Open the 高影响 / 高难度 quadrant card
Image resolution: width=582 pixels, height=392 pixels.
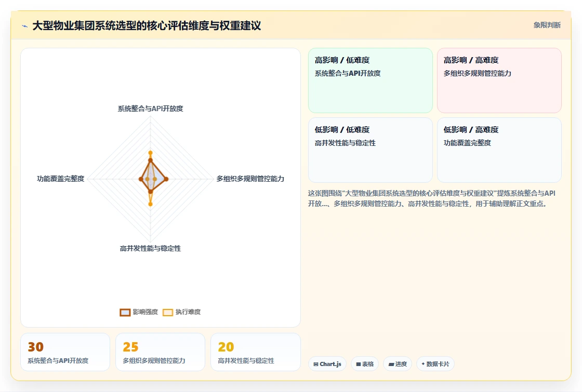coord(499,80)
